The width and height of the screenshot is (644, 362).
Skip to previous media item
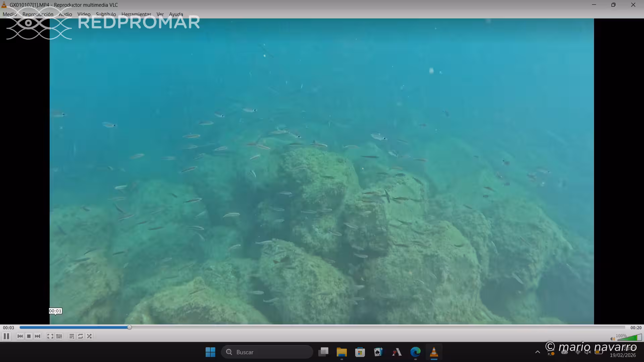[20, 336]
